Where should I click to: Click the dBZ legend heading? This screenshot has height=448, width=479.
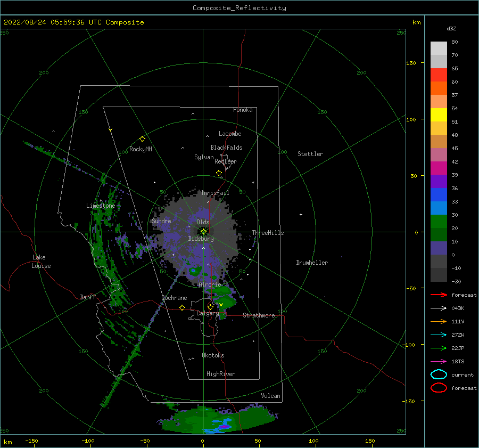451,28
